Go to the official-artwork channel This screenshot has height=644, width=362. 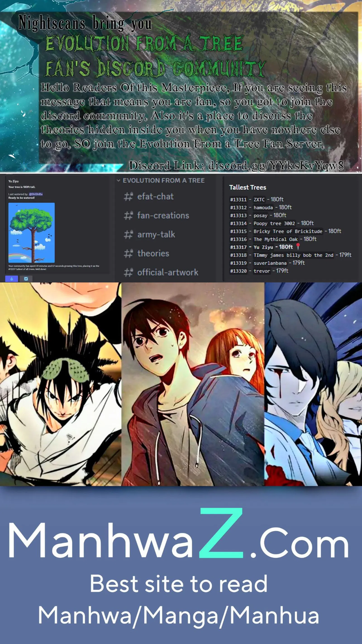click(167, 273)
